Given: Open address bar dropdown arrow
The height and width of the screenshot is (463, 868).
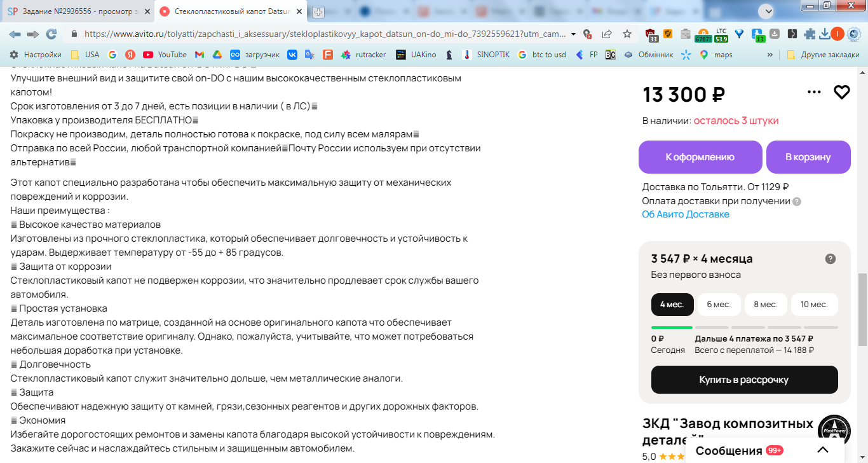Looking at the screenshot, I should click(x=574, y=34).
